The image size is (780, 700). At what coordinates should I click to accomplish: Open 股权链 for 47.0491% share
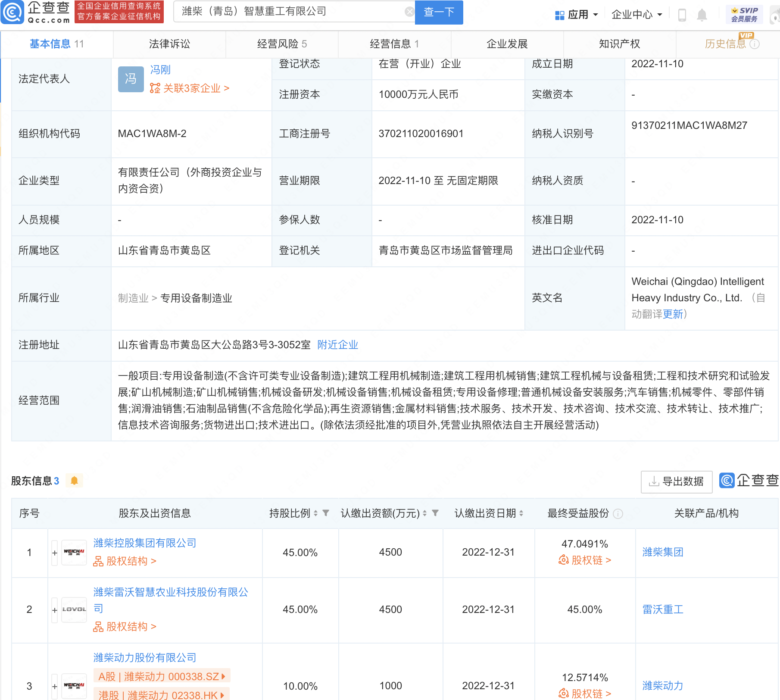click(x=585, y=560)
